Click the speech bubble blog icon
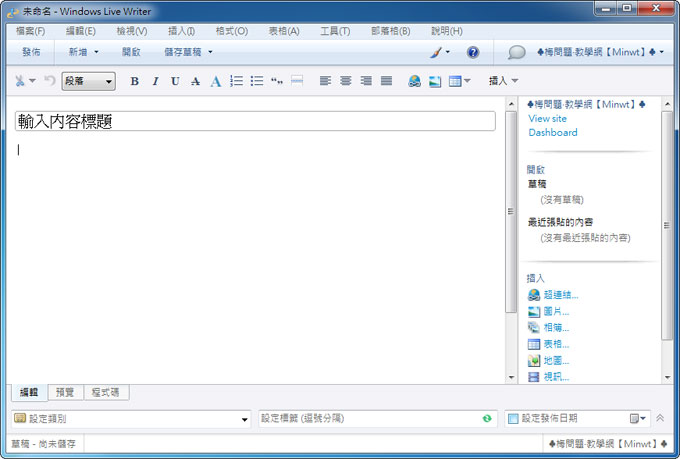680x459 pixels. [x=517, y=52]
